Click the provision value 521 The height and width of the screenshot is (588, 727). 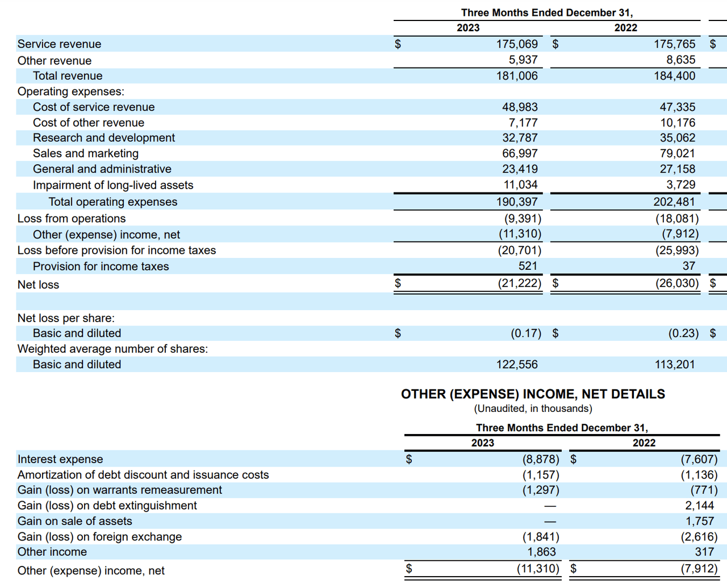tap(528, 265)
